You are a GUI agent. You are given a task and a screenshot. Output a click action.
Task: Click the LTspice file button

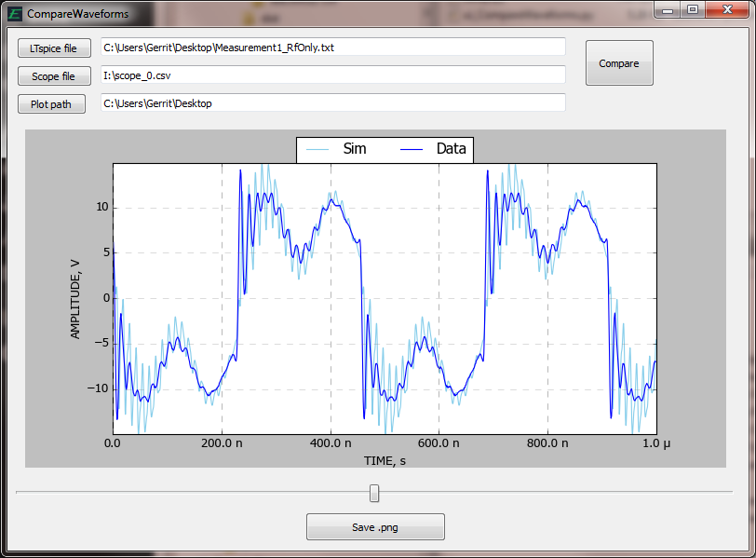coord(54,48)
